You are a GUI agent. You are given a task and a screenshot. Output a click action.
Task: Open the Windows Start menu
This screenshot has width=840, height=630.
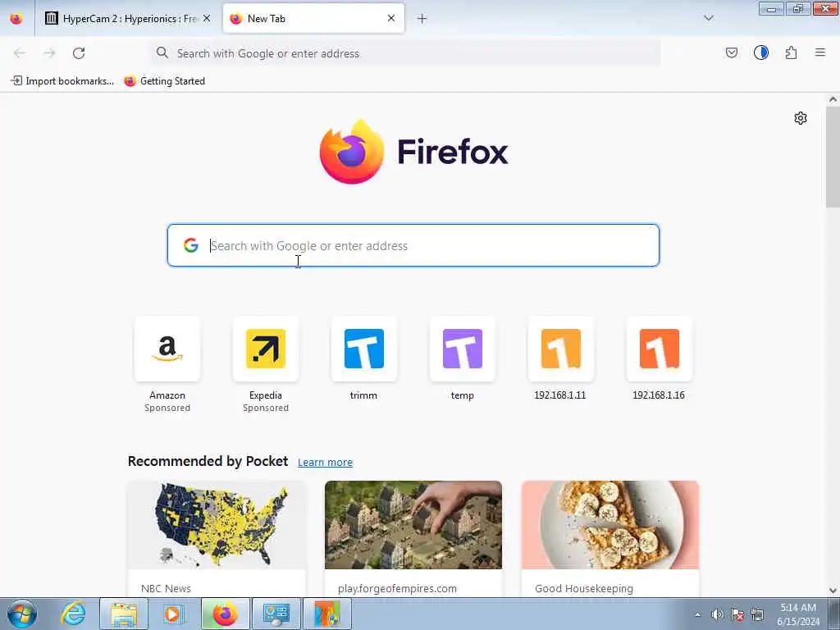[x=22, y=614]
